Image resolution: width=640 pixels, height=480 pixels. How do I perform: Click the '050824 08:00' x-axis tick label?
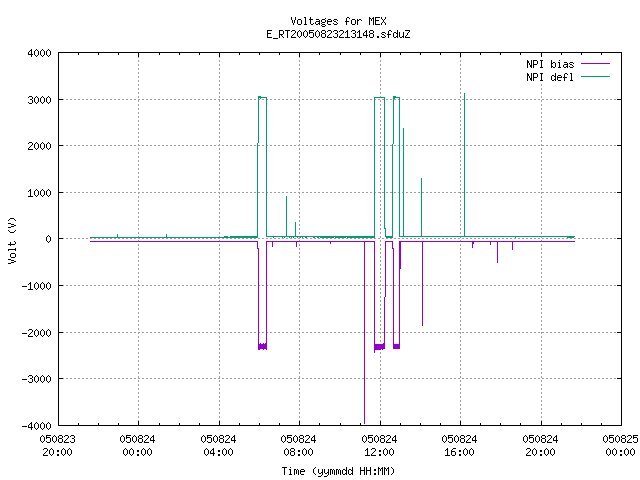point(298,446)
